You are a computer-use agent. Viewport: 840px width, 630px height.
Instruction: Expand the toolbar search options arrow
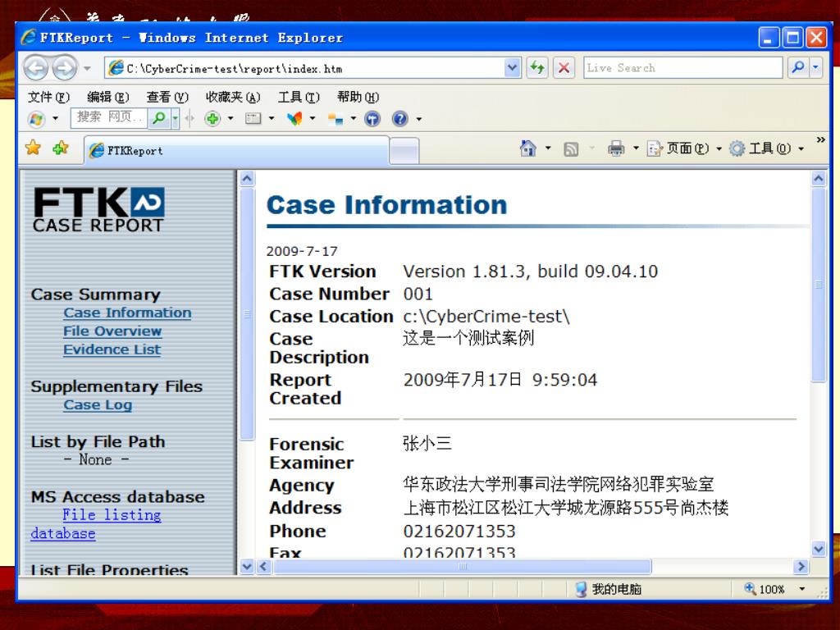176,118
